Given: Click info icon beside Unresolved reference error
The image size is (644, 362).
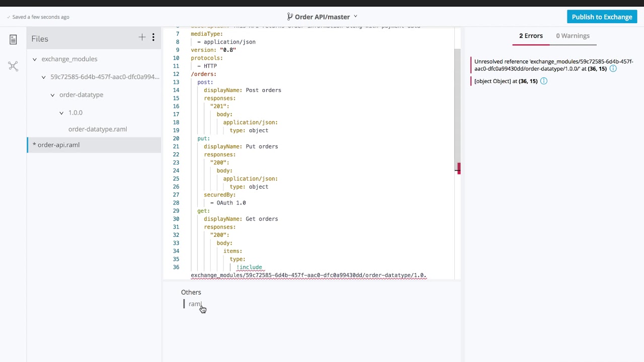Looking at the screenshot, I should (x=613, y=68).
